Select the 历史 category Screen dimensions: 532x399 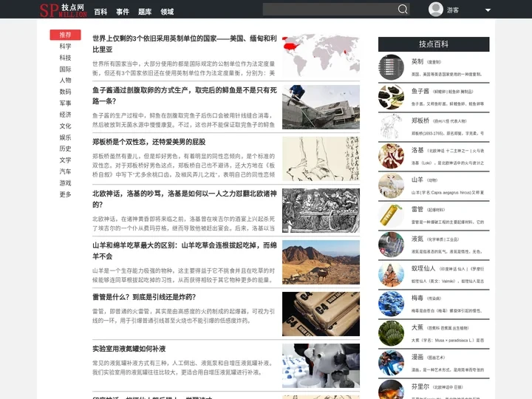click(x=65, y=149)
